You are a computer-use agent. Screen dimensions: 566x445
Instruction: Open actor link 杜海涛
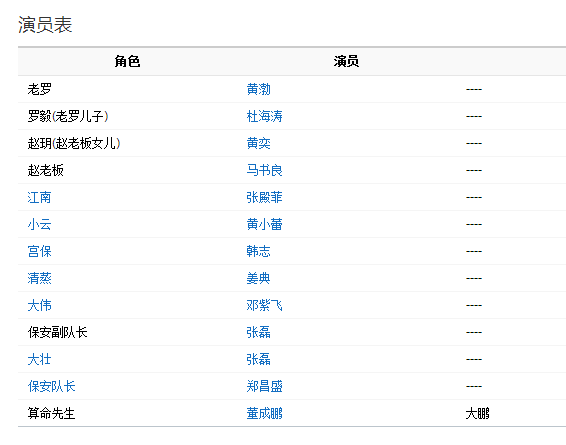click(x=264, y=116)
